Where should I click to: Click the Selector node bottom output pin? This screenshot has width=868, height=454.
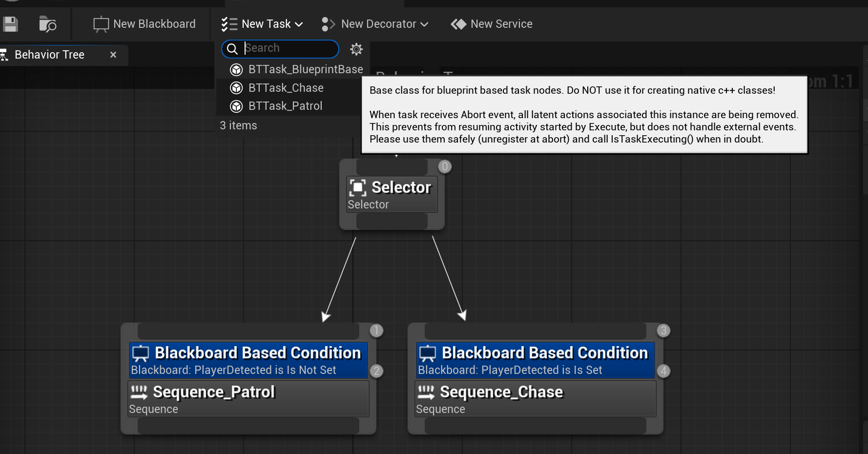click(392, 221)
